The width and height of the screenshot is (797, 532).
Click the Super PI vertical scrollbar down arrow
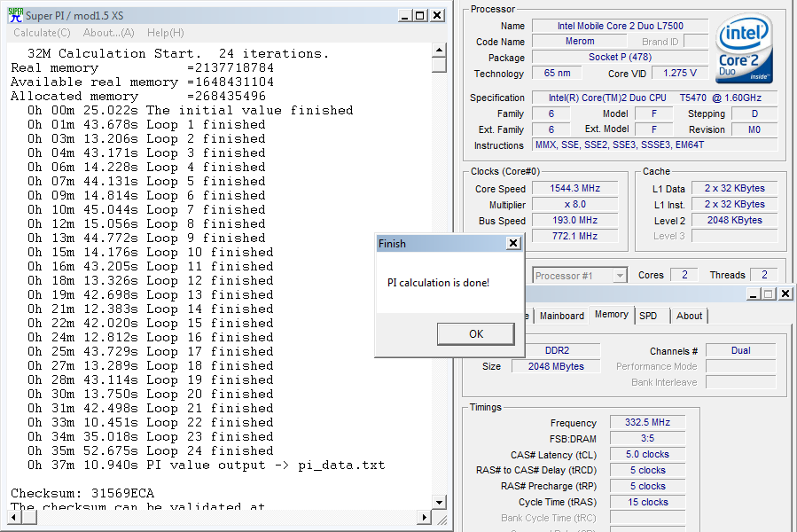pos(439,502)
